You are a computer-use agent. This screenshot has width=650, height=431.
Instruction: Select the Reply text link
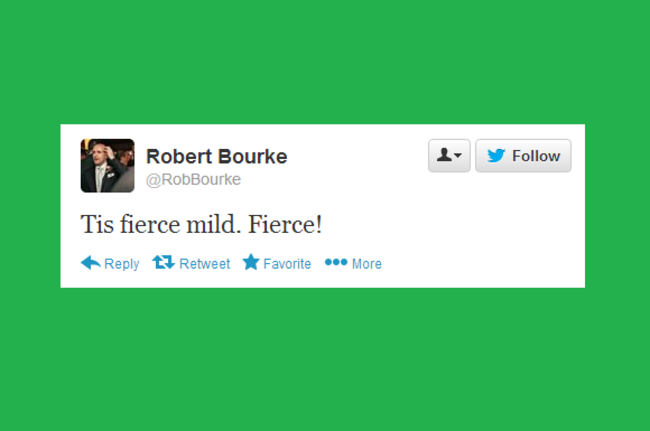coord(121,264)
